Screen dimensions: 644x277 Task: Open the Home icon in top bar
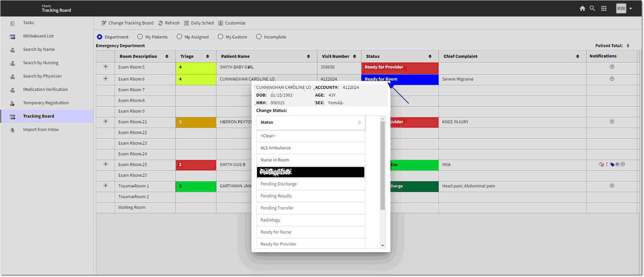582,8
